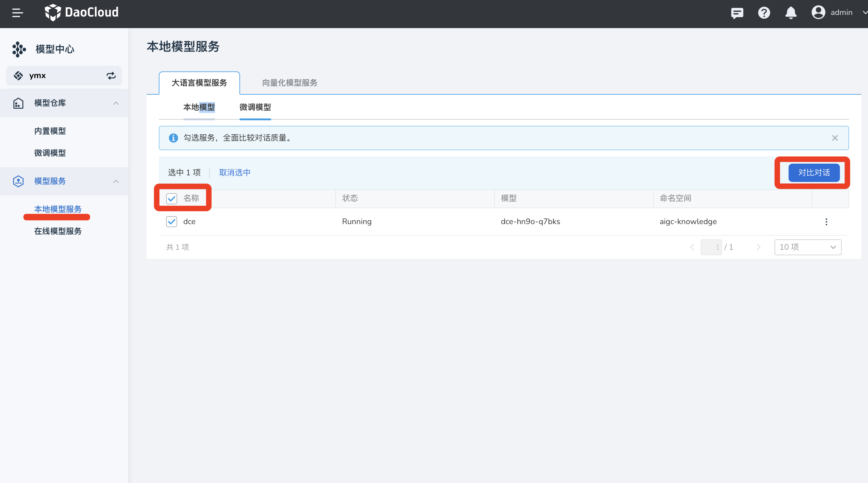Click the admin user avatar icon
Screen dimensions: 868x483
(x=818, y=13)
